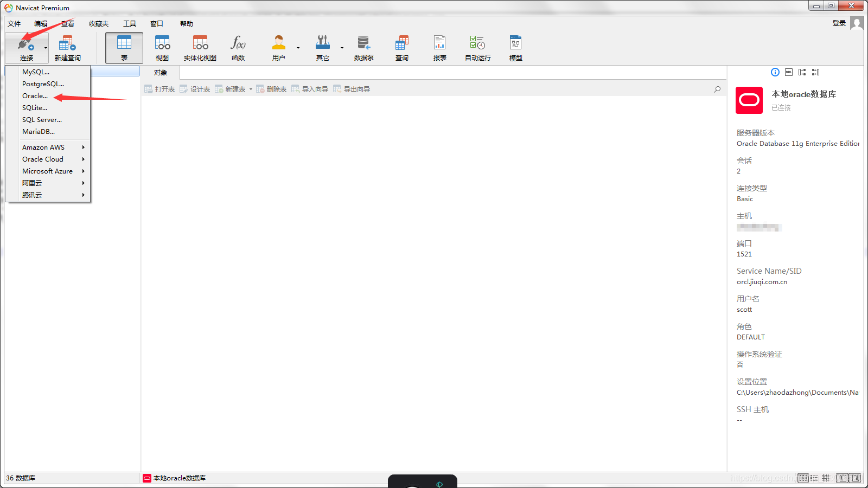Click the 其它 (Others) toolbar icon

323,43
